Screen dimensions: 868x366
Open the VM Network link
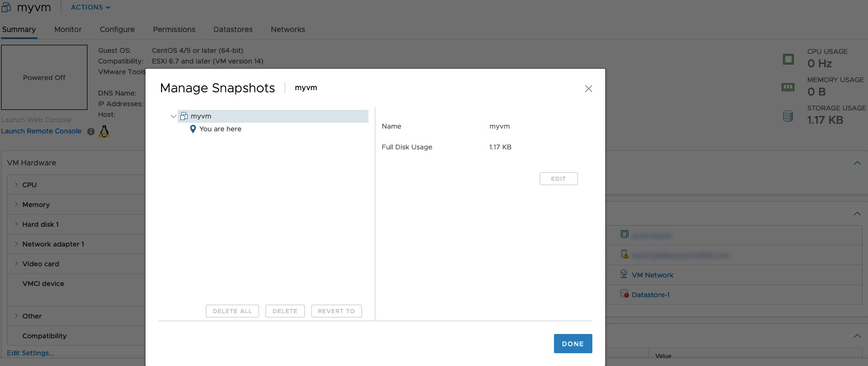[653, 275]
